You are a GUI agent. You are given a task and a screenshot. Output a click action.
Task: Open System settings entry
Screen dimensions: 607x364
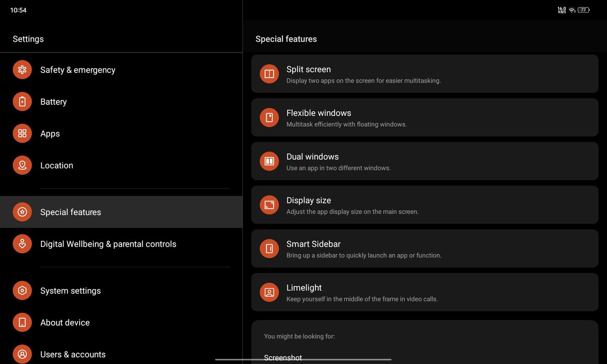pos(121,291)
